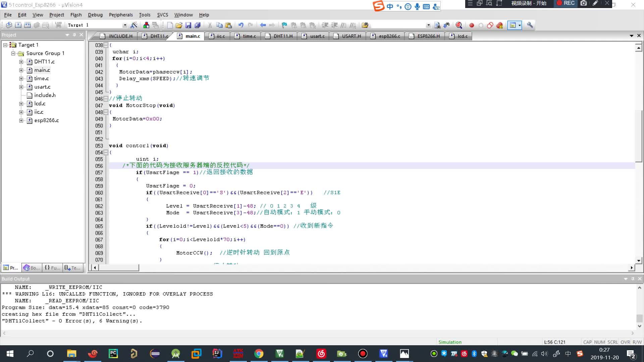Open the Debug menu
Image resolution: width=644 pixels, height=362 pixels.
(95, 15)
